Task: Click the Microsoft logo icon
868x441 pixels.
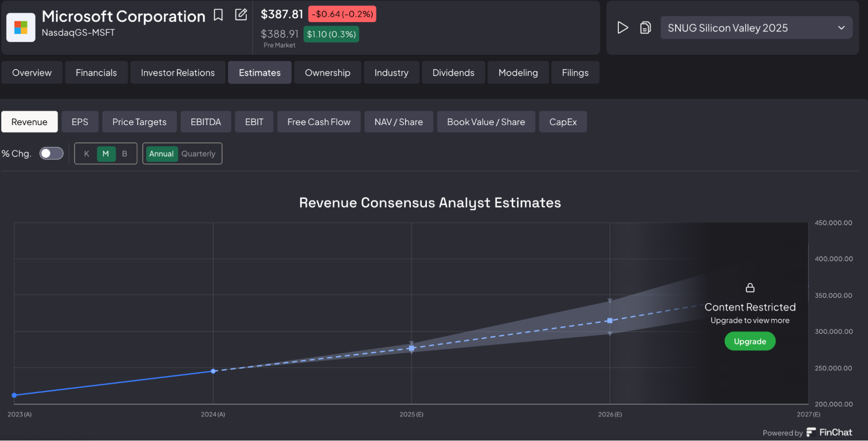Action: (x=21, y=27)
